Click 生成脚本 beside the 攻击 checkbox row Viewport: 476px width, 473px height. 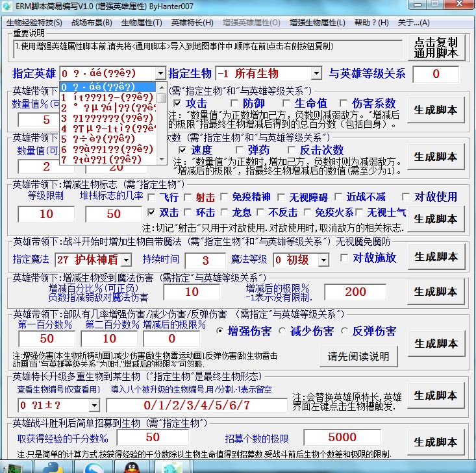[x=436, y=110]
